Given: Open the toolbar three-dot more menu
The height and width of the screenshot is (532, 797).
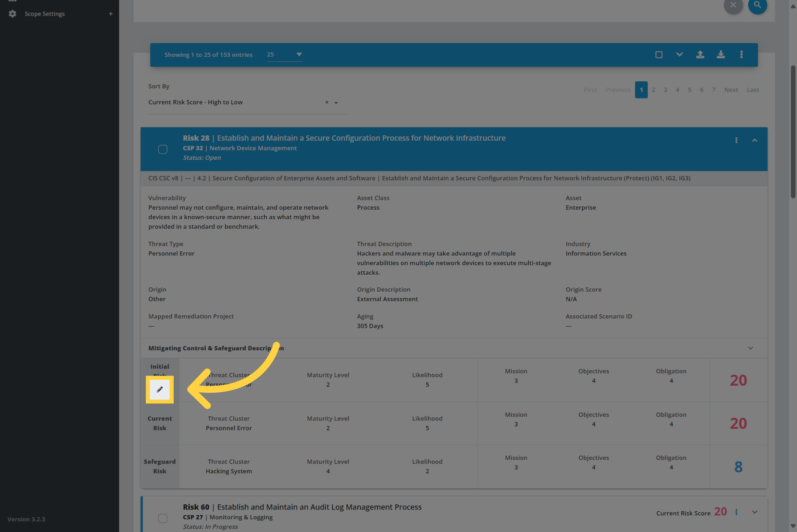Looking at the screenshot, I should [x=741, y=55].
